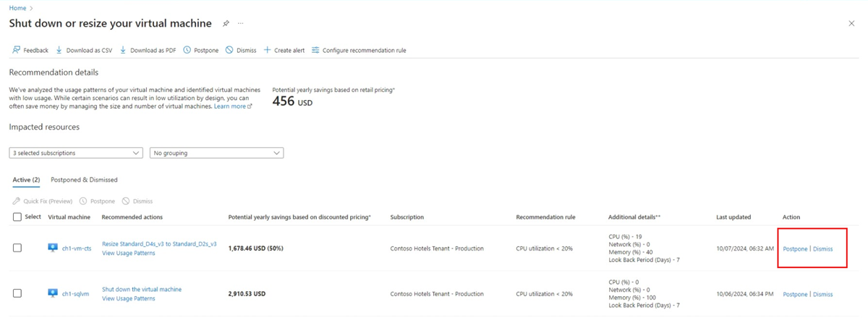This screenshot has height=323, width=868.
Task: Click the Download as PDF icon
Action: click(123, 50)
